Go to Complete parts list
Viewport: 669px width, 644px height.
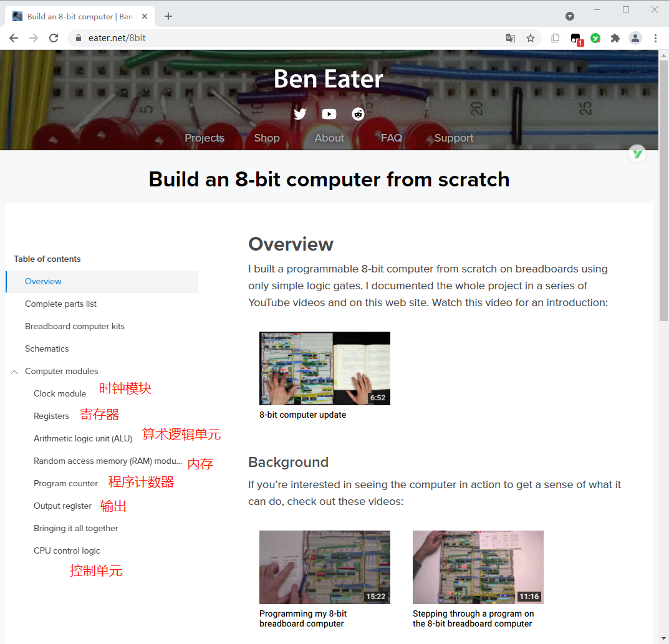click(x=60, y=304)
